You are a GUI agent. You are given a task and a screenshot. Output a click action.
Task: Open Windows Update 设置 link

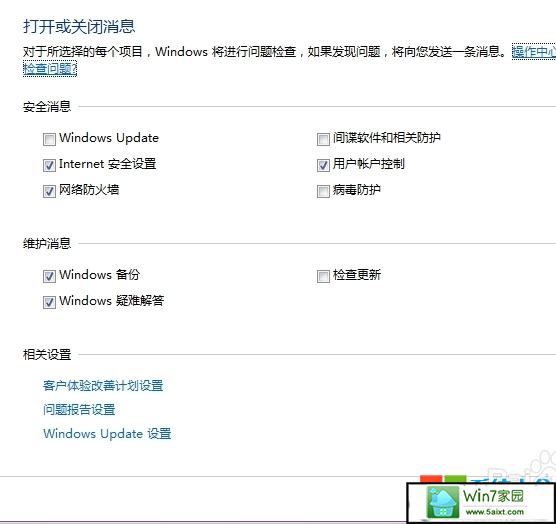(x=107, y=434)
